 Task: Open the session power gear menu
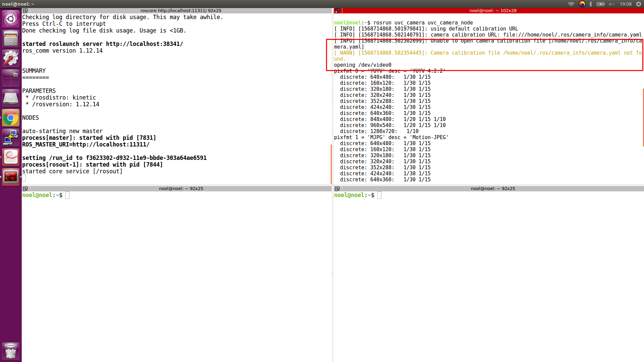coord(639,4)
